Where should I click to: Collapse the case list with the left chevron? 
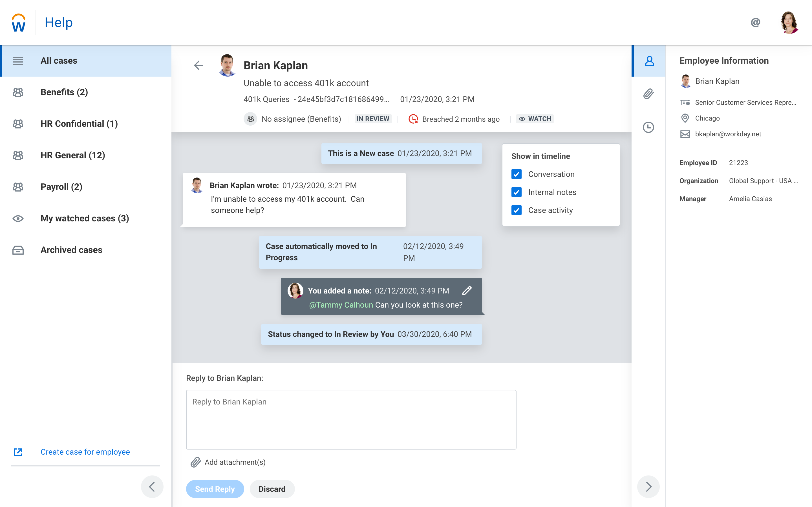point(153,486)
